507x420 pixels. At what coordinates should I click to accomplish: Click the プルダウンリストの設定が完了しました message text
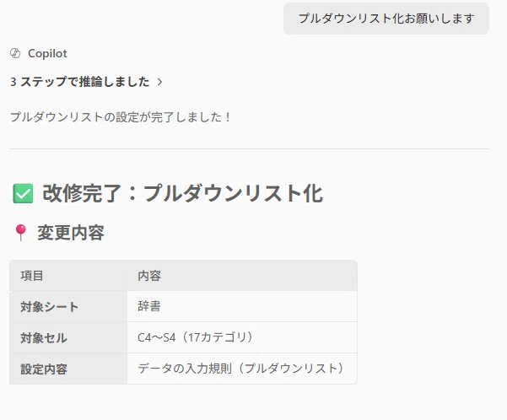pyautogui.click(x=121, y=117)
